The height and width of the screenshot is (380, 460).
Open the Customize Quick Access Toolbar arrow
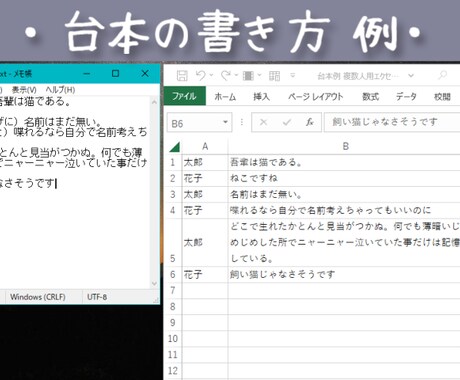pyautogui.click(x=293, y=76)
